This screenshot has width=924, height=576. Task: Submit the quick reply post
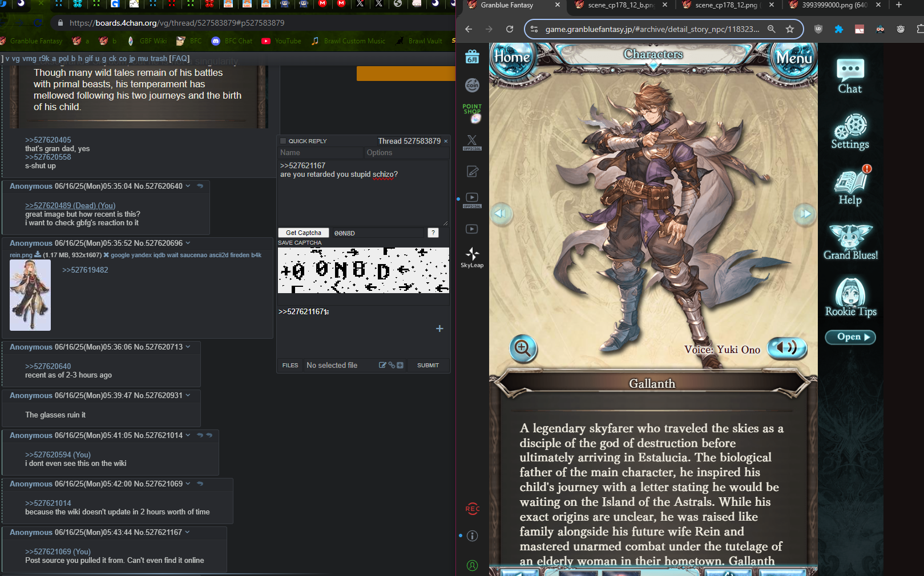pos(428,365)
